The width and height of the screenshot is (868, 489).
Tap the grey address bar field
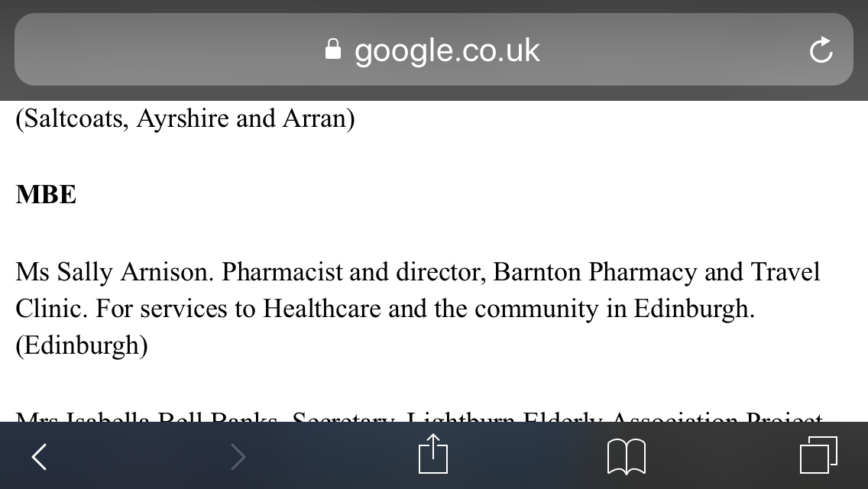coord(434,50)
